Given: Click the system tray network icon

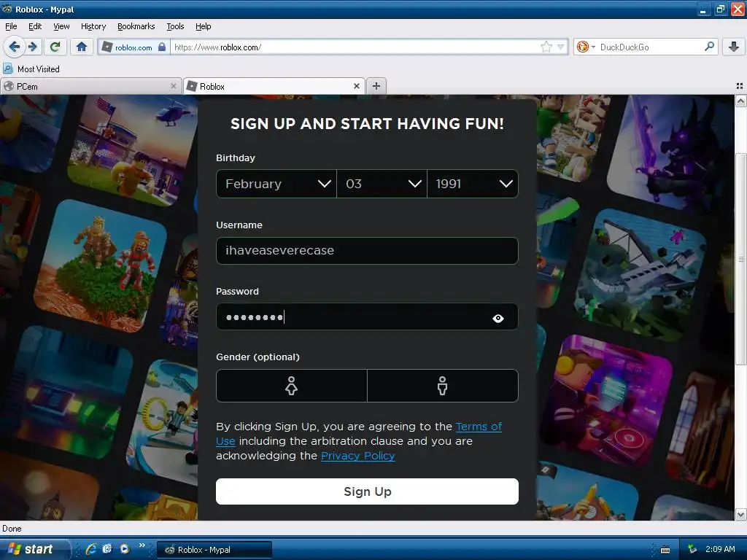Looking at the screenshot, I should click(x=692, y=550).
